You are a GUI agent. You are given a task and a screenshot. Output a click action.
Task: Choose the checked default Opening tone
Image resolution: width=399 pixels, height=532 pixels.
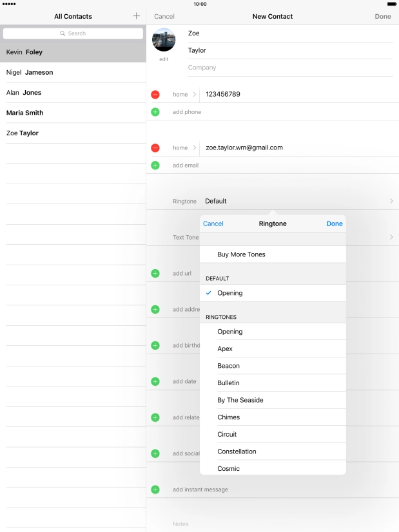click(230, 293)
